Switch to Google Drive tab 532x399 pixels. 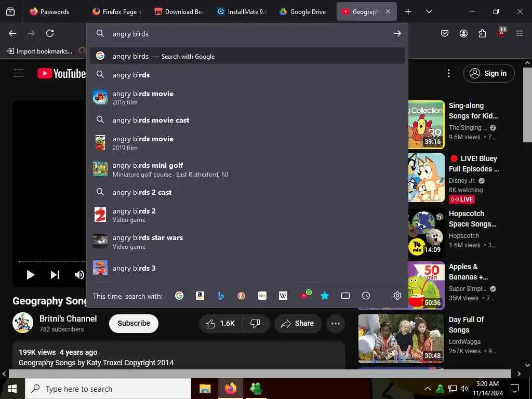(304, 12)
